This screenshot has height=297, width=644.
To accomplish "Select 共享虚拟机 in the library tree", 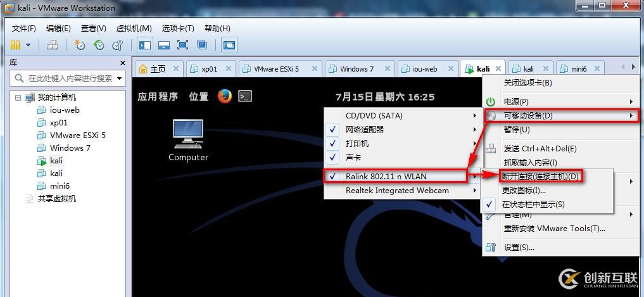I will 57,198.
